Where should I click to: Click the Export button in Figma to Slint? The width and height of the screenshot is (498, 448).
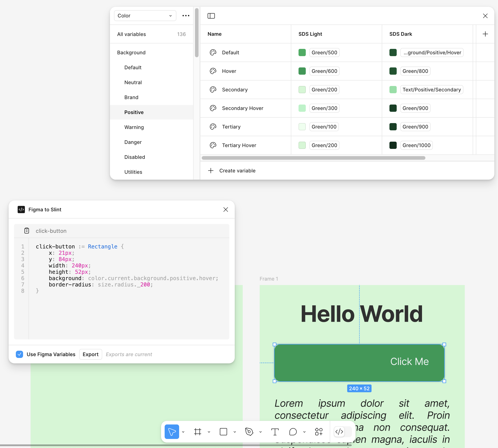[x=90, y=354]
